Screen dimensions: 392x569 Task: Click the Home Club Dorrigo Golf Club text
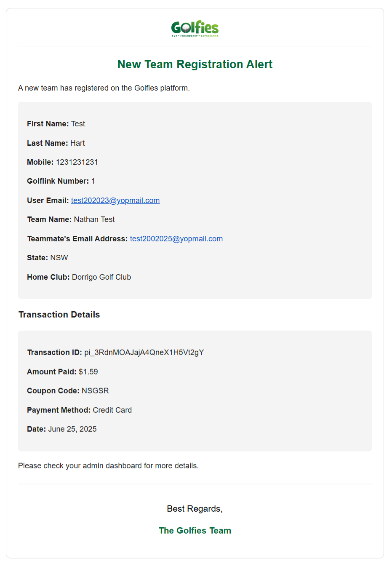[x=101, y=277]
